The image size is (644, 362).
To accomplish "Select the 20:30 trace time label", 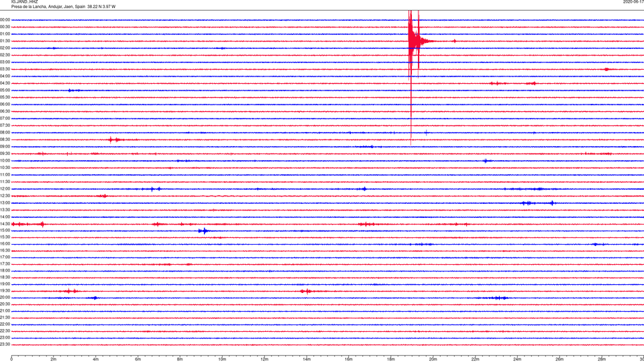I will (x=5, y=304).
